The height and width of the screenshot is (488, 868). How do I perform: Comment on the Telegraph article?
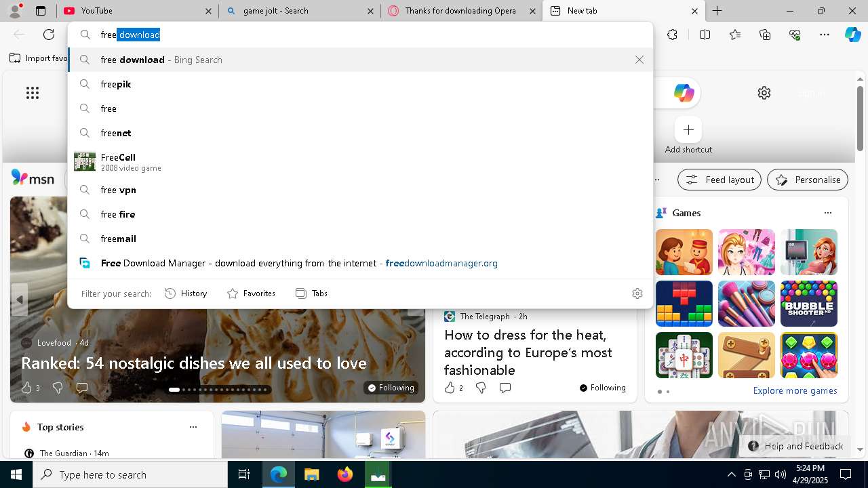click(505, 388)
